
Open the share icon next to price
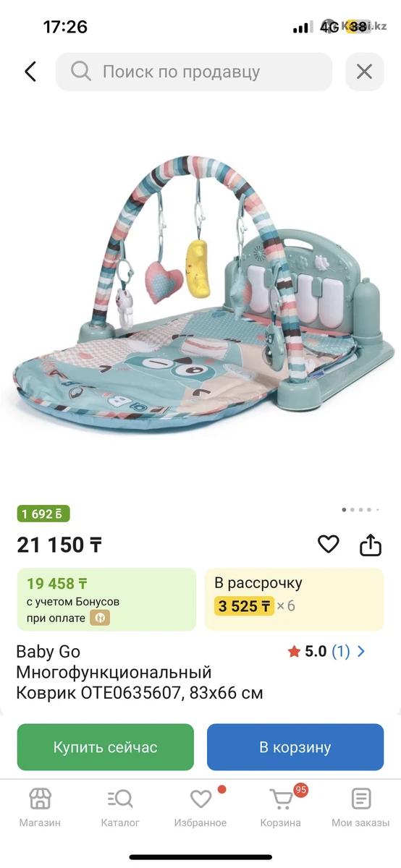371,544
